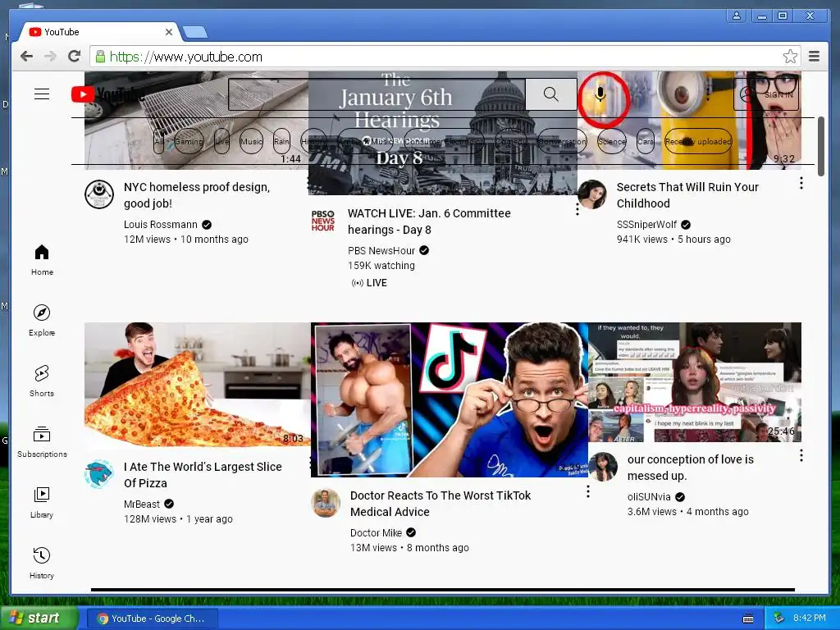Viewport: 840px width, 630px height.
Task: Click the Sign In button
Action: (x=766, y=94)
